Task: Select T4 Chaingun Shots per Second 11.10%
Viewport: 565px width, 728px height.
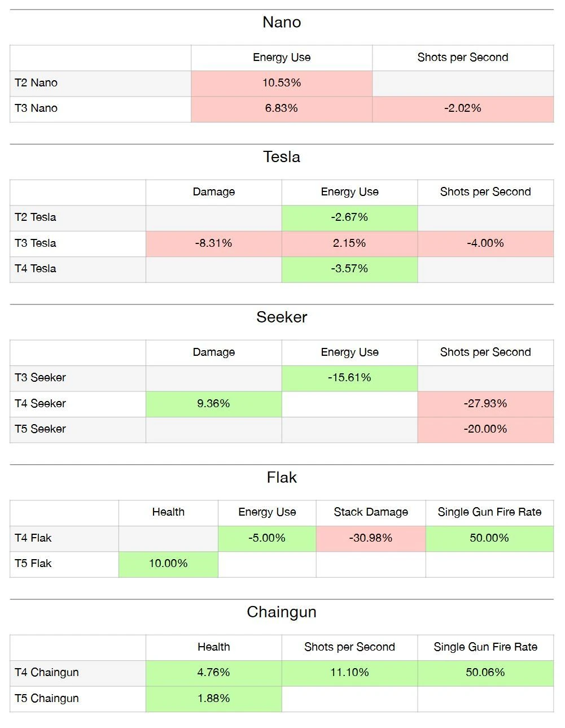Action: tap(349, 672)
